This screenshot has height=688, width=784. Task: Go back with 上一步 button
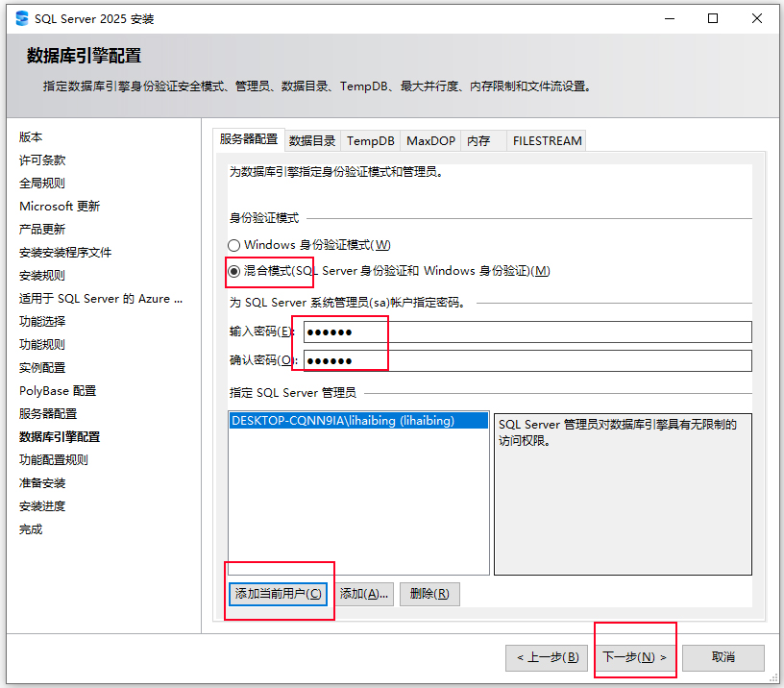pos(547,657)
